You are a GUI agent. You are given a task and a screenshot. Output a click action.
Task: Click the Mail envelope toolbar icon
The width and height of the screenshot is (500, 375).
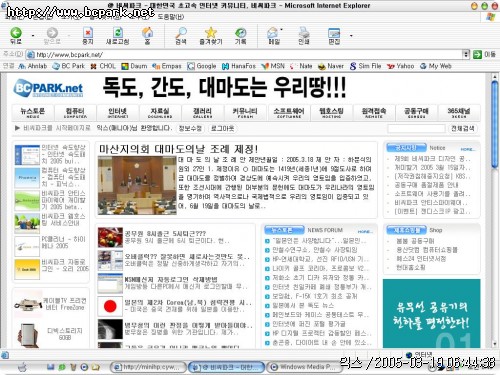tap(273, 33)
